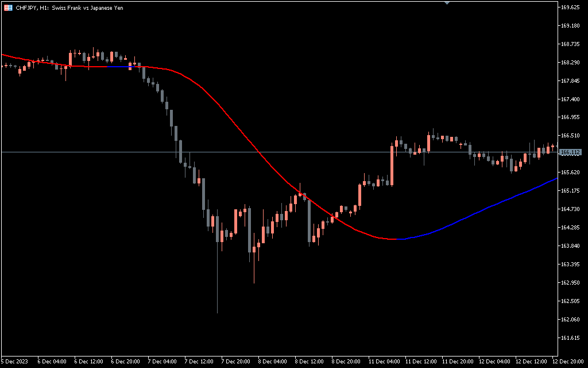
Task: Click the 7 Dec 04:00 time label
Action: tap(163, 362)
